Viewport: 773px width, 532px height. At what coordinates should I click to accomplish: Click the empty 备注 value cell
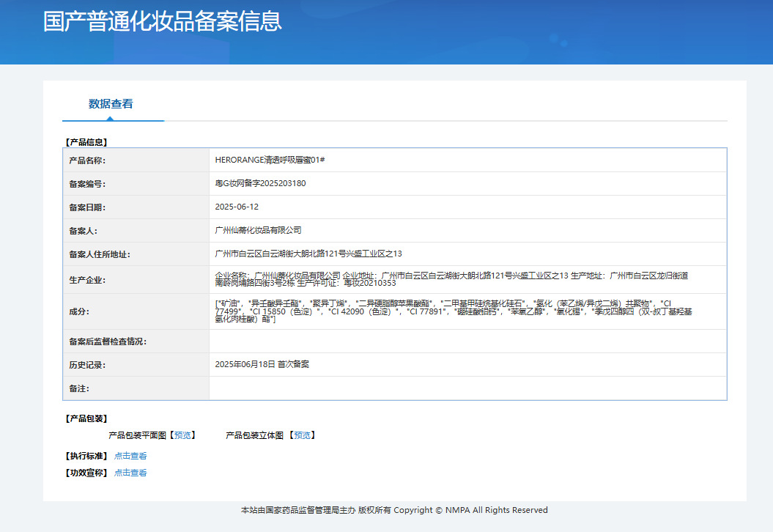coord(467,388)
